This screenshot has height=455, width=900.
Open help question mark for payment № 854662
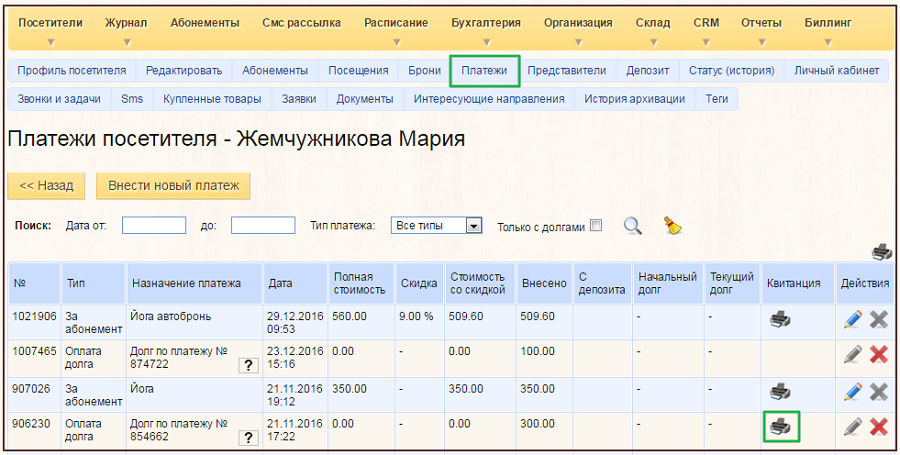click(248, 438)
